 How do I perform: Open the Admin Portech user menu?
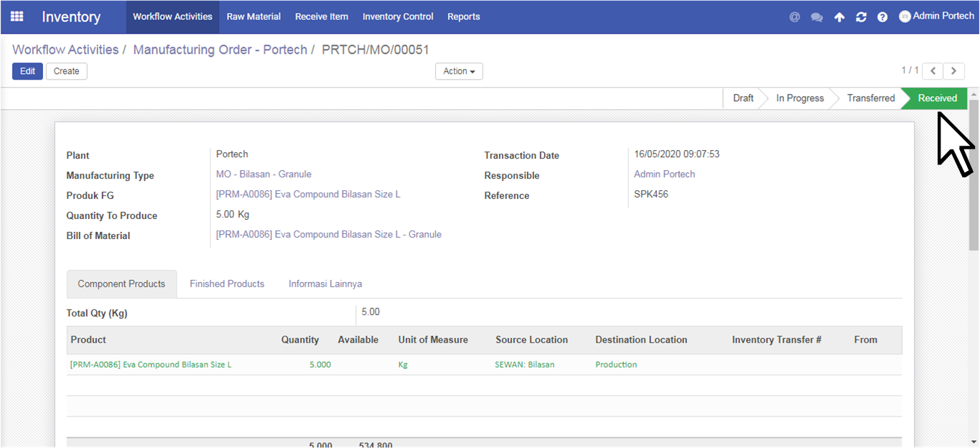[936, 16]
